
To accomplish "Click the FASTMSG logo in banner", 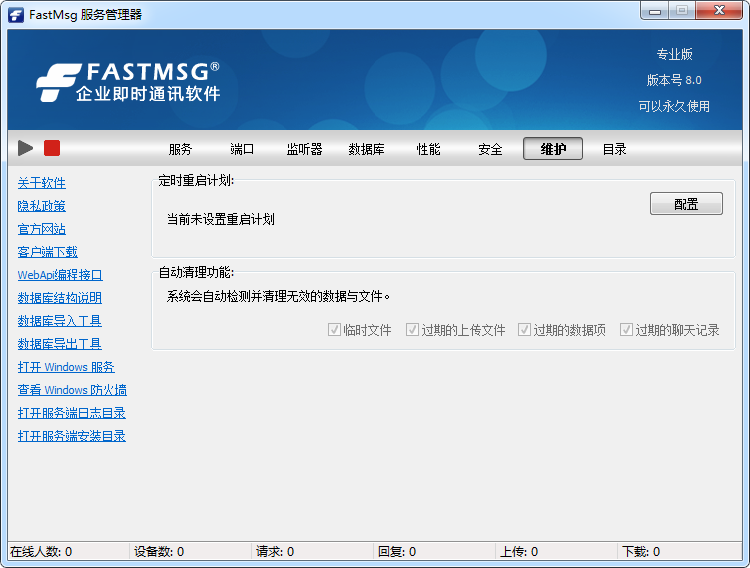I will coord(128,81).
